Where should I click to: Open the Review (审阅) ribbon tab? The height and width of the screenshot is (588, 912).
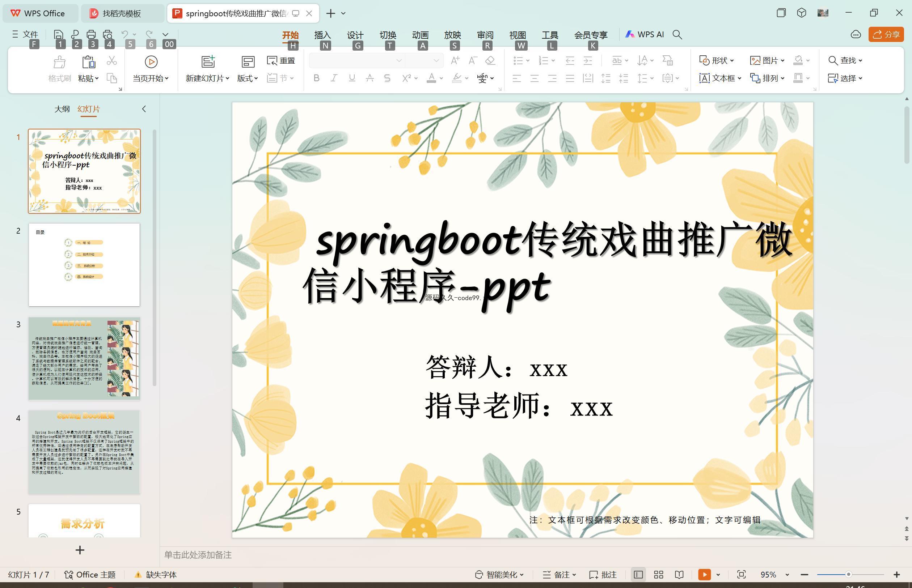coord(485,35)
